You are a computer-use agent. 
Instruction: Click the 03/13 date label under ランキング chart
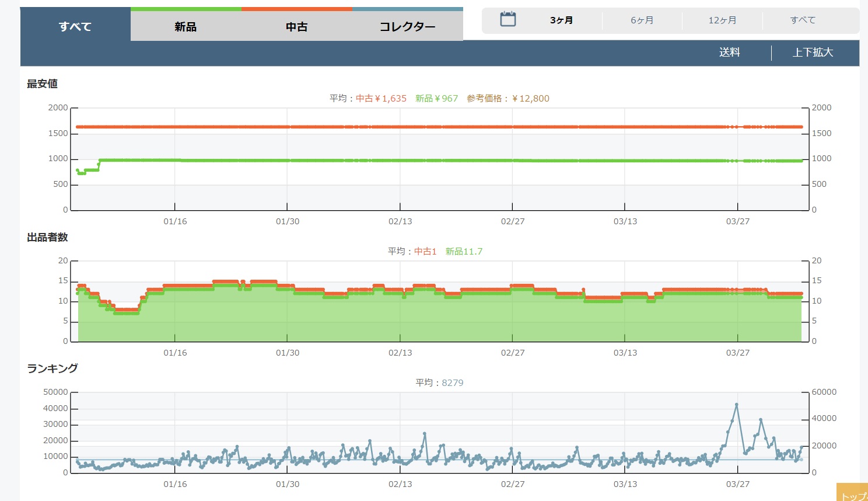click(x=625, y=484)
